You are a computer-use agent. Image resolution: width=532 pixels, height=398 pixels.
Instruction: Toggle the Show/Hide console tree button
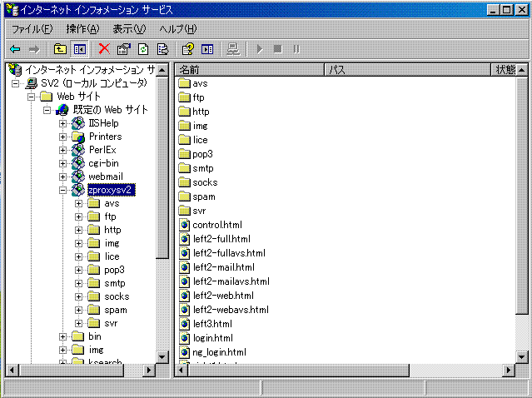[80, 49]
